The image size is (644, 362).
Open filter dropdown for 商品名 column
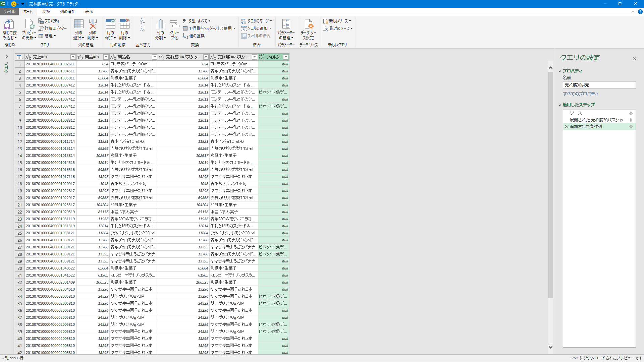tap(154, 57)
